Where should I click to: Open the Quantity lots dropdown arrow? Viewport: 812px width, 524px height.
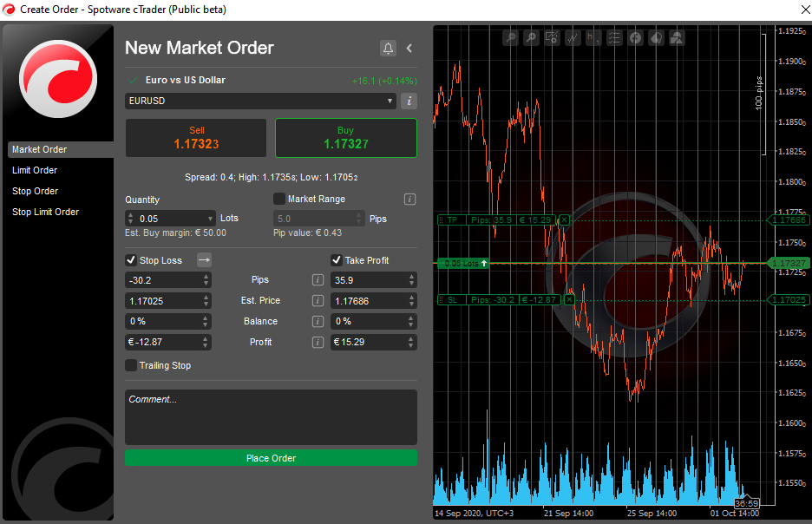click(x=210, y=219)
